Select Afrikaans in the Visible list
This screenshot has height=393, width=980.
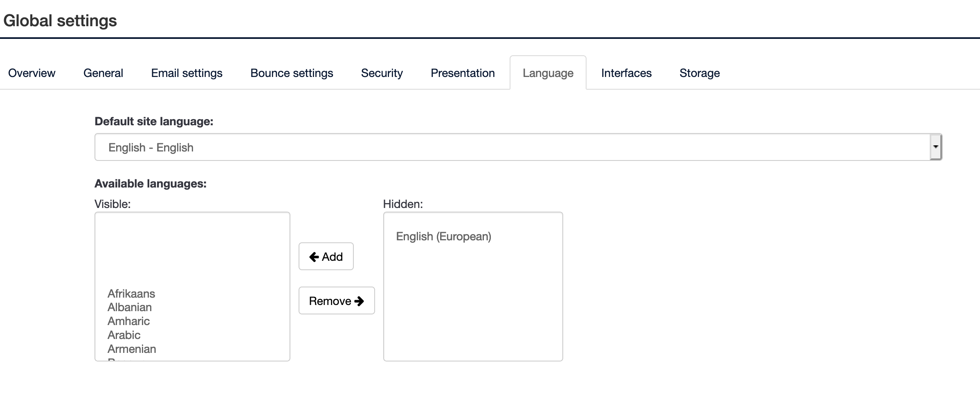(x=131, y=294)
